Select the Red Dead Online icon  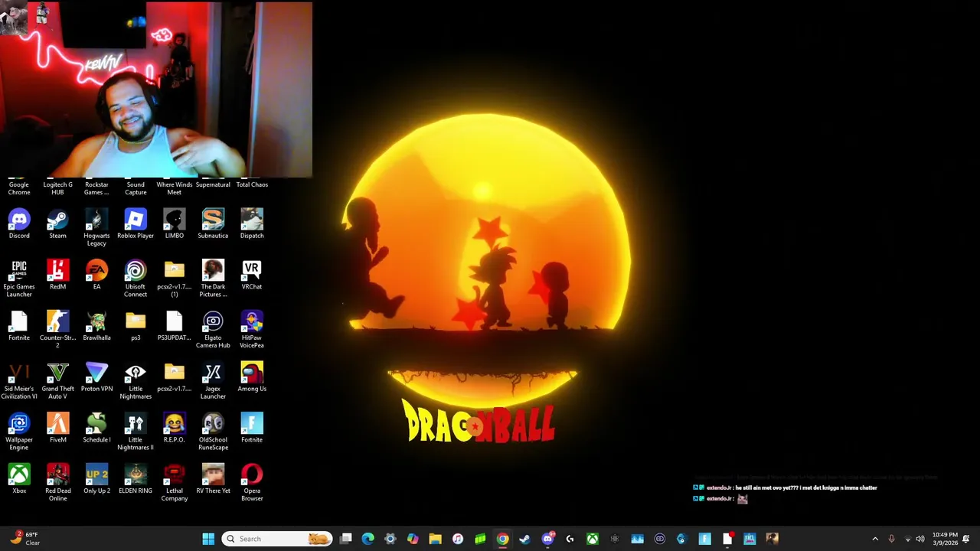click(x=57, y=483)
